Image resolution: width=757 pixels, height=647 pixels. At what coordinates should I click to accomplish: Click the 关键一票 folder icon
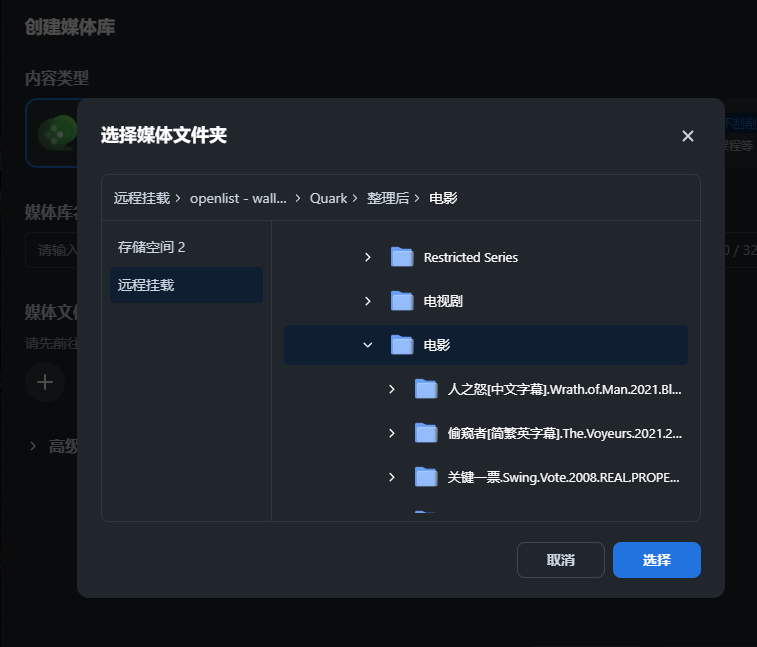coord(426,477)
